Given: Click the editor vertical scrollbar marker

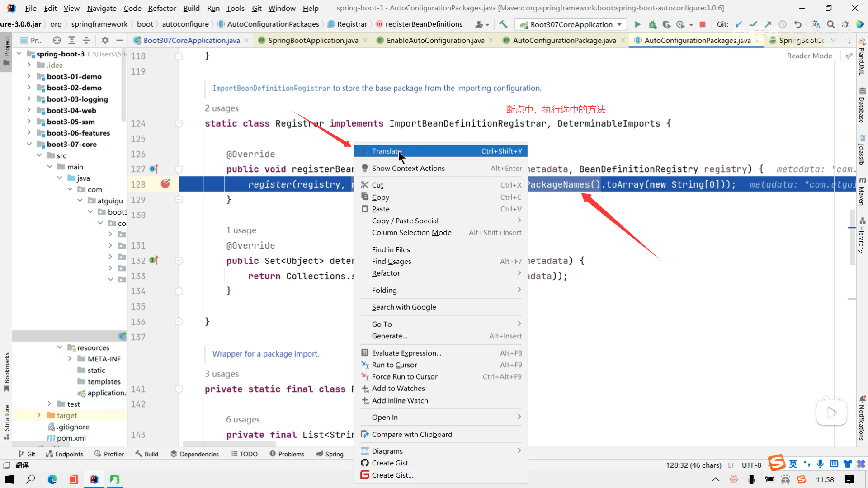Looking at the screenshot, I should [x=852, y=228].
